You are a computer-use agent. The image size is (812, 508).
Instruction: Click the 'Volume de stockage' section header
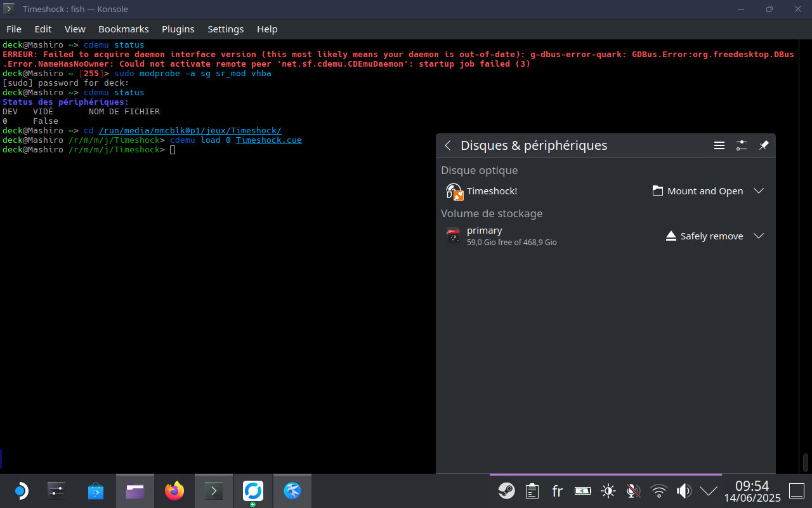tap(492, 213)
